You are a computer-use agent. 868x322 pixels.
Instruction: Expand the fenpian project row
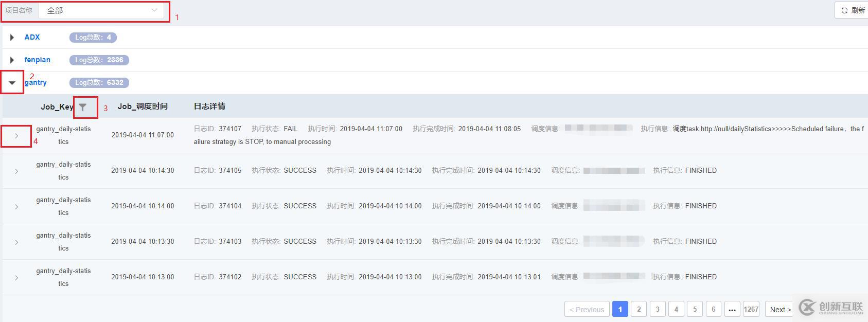coord(12,60)
